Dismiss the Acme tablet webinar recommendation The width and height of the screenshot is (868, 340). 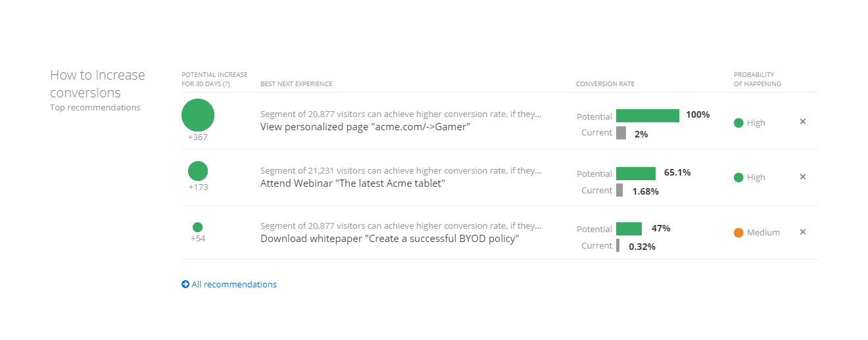point(802,177)
